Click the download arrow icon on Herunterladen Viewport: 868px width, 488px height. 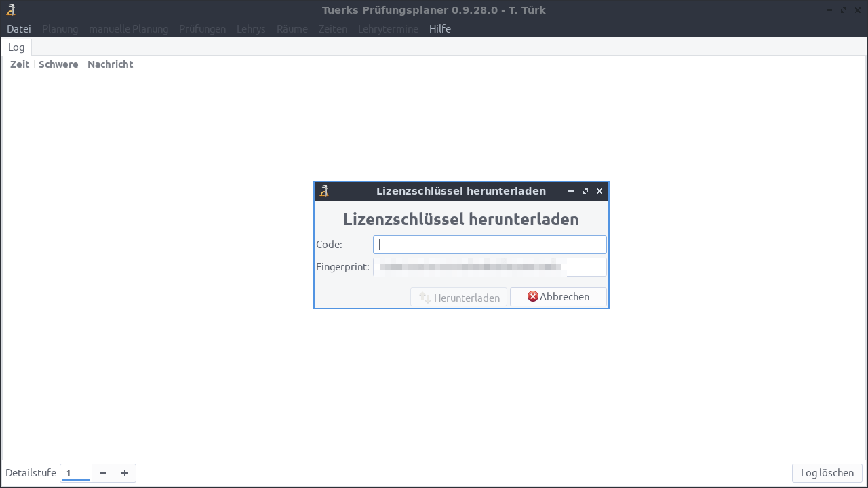point(425,297)
